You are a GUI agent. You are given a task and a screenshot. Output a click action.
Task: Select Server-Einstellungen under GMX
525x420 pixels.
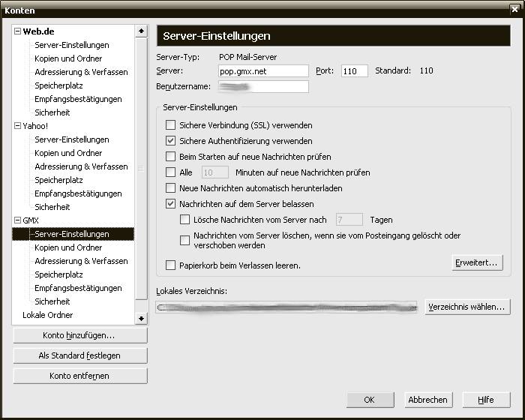click(73, 234)
